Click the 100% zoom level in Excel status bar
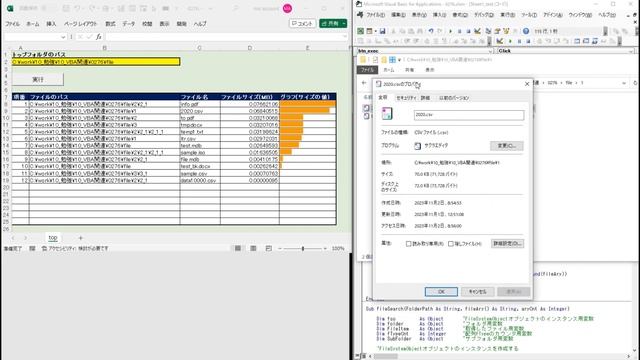Viewport: 640px width, 360px height. [338, 248]
